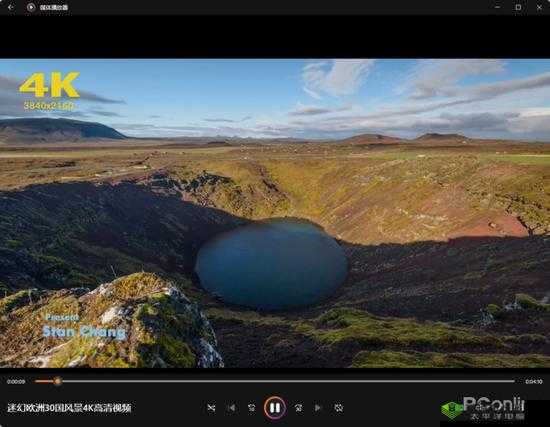Click the video title 迷幻欧洲30国风景4K高清视频
This screenshot has width=550, height=427.
69,408
